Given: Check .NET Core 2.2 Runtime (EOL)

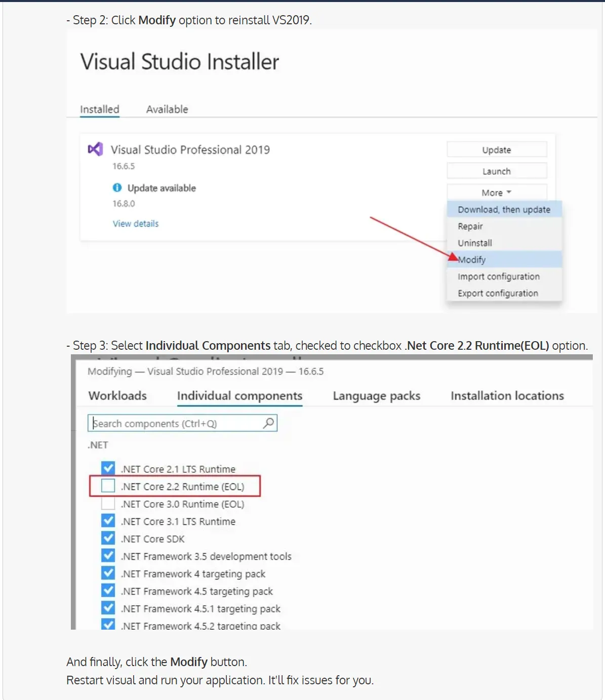Looking at the screenshot, I should click(x=108, y=486).
